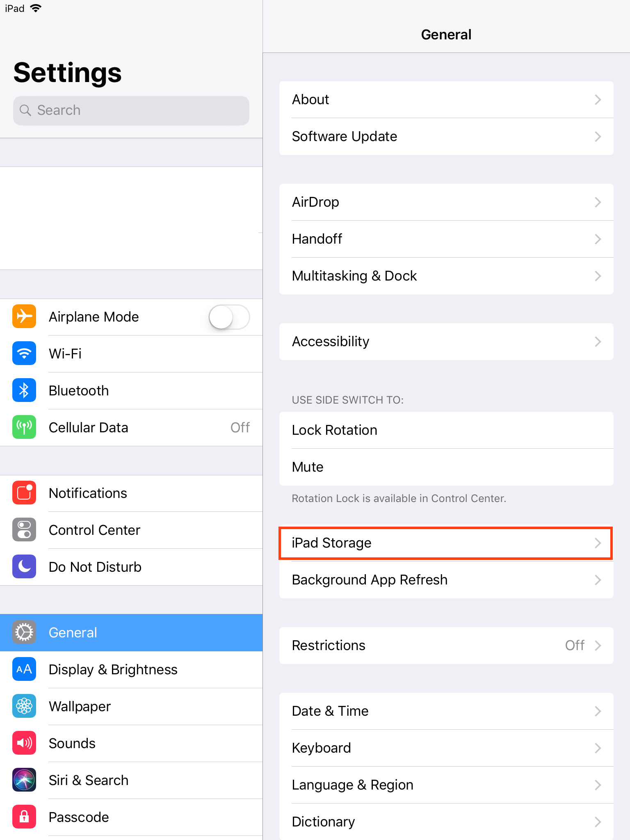This screenshot has height=840, width=630.
Task: Select Lock Rotation for side switch
Action: click(446, 430)
